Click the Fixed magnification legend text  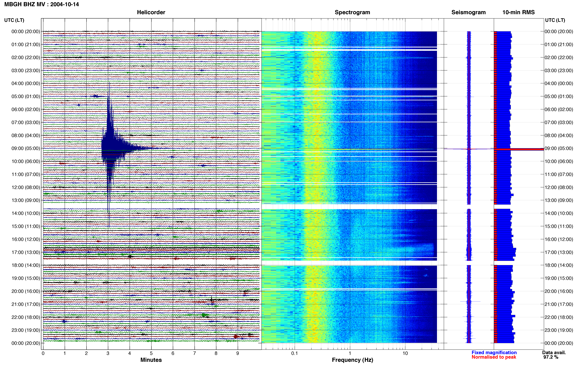point(494,352)
